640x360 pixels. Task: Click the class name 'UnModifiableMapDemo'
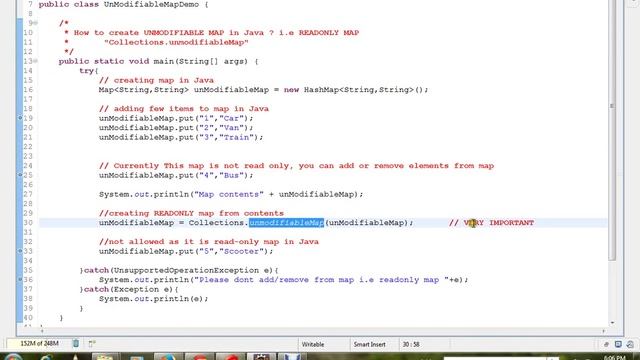point(151,4)
